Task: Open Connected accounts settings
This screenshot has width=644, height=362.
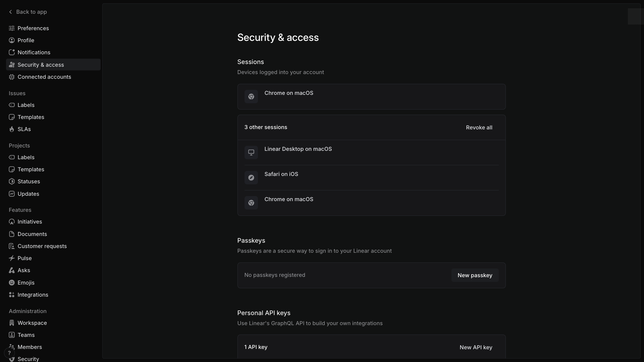Action: [44, 77]
